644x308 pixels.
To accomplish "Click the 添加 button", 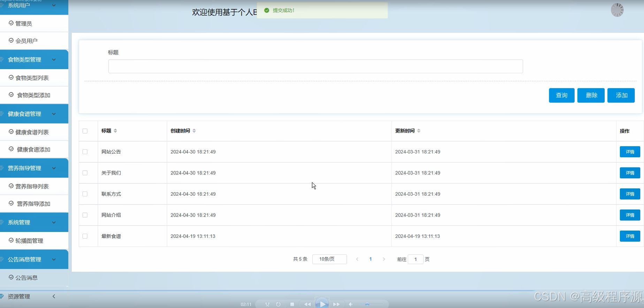I will click(x=621, y=95).
